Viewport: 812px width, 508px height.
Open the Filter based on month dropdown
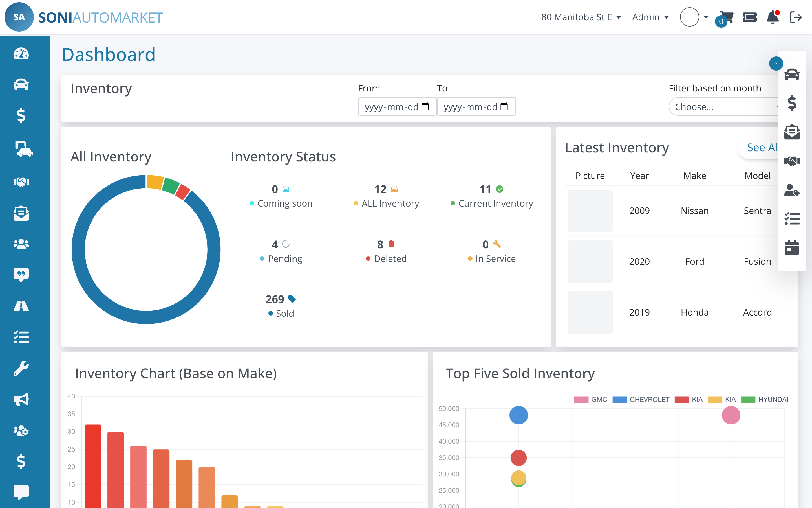click(x=723, y=107)
